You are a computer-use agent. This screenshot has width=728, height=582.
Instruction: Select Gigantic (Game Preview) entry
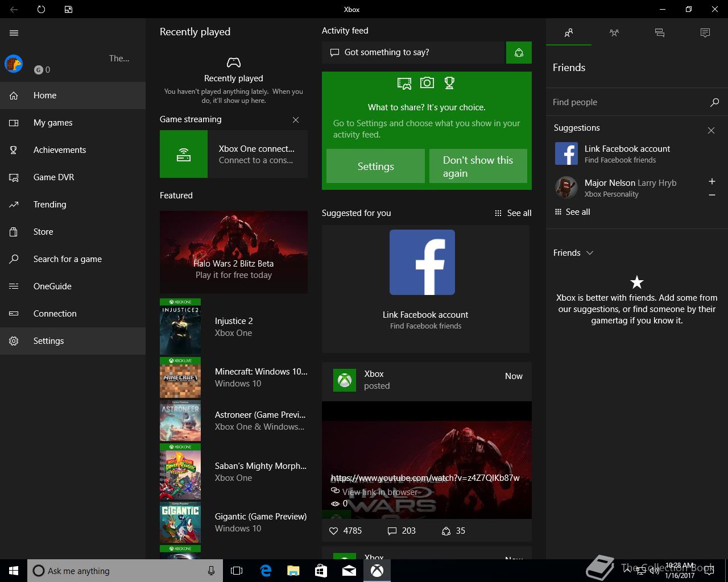(234, 522)
